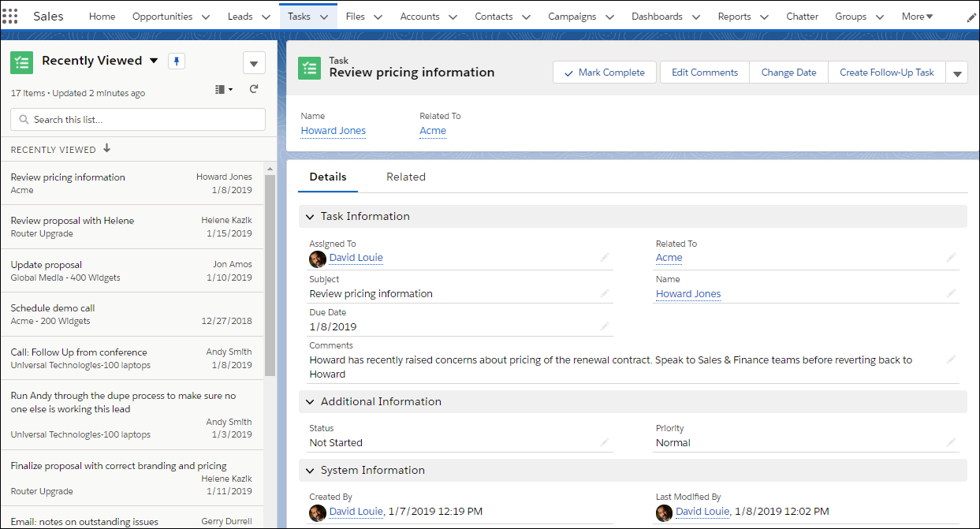Open Howard Jones link in record header

point(333,131)
